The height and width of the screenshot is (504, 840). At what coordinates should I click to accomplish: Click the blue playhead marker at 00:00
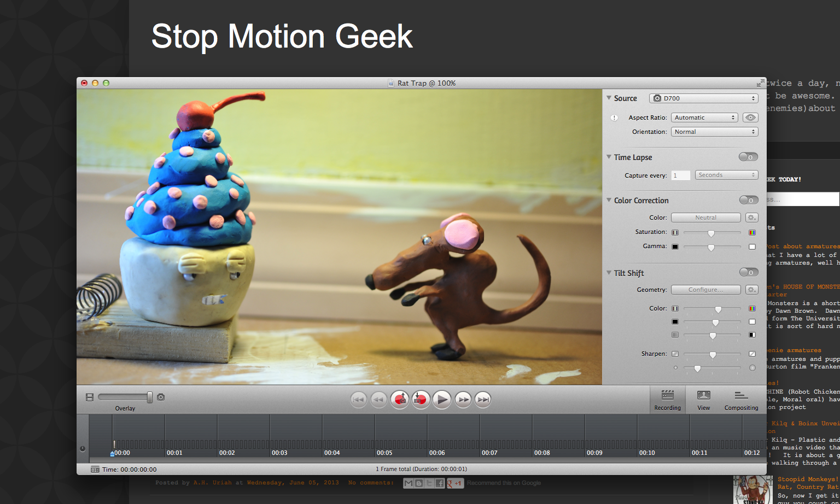point(113,453)
